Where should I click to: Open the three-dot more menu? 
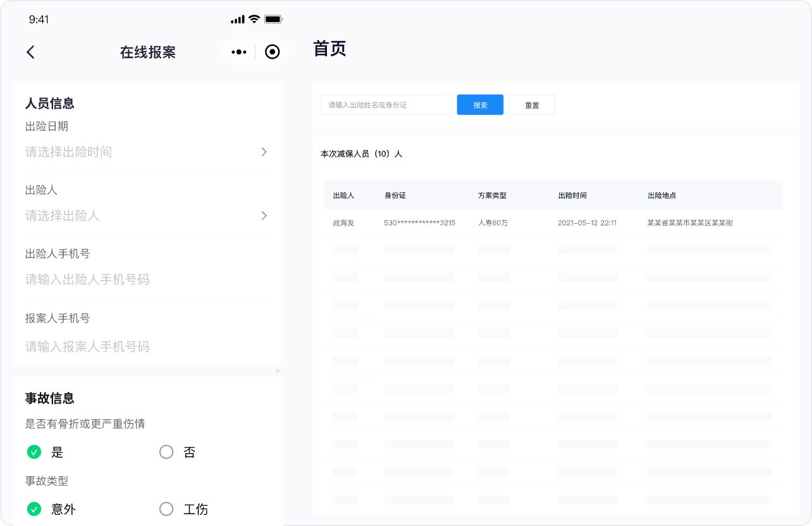(x=239, y=52)
